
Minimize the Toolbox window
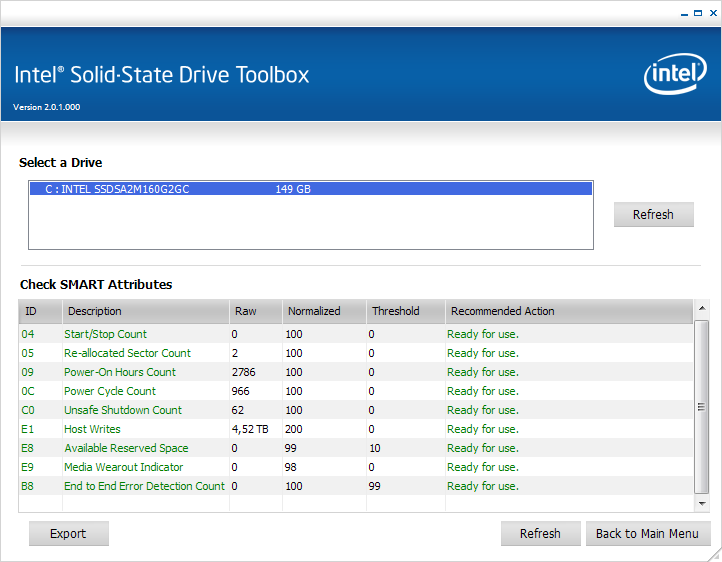coord(684,13)
